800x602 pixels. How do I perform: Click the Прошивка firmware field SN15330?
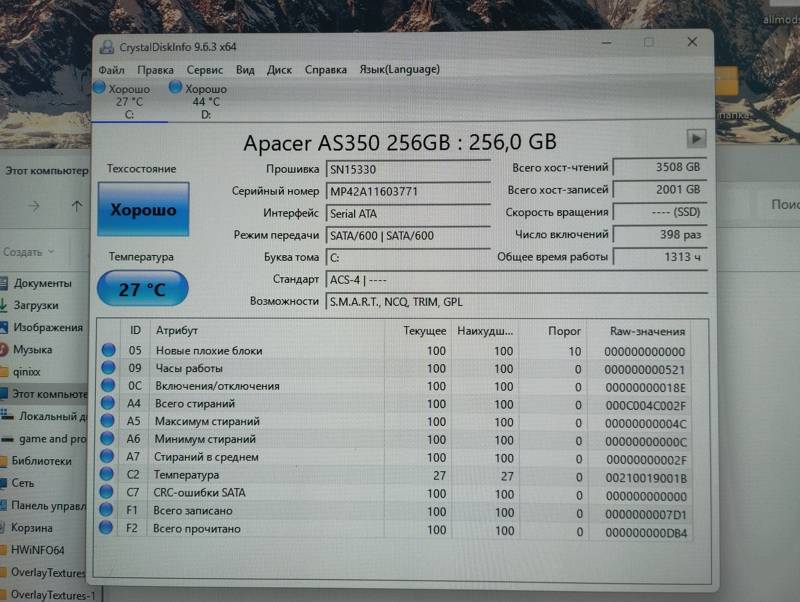[407, 169]
